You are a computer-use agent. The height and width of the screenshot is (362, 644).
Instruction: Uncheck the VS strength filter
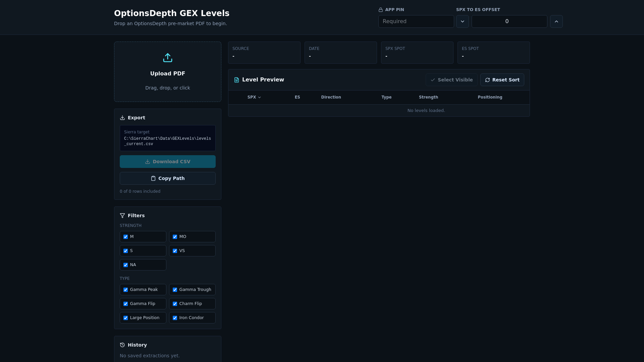pyautogui.click(x=175, y=251)
